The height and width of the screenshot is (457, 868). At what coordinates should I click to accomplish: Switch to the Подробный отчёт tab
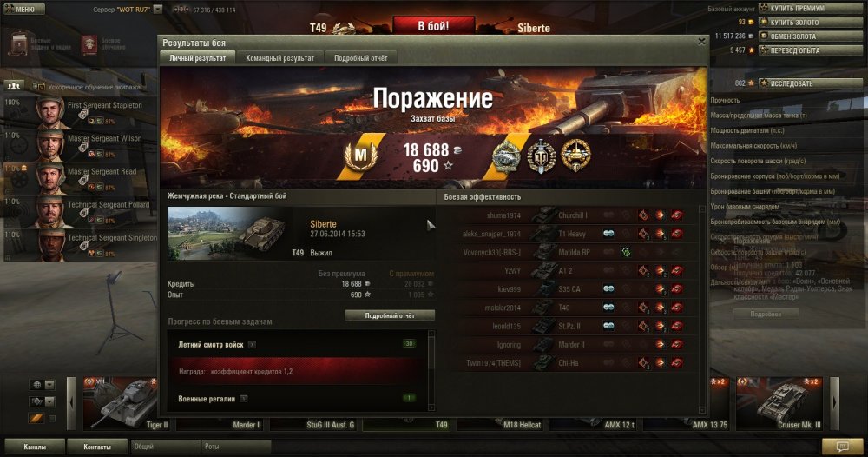point(361,58)
